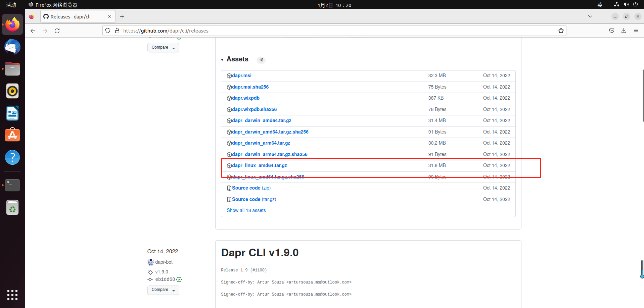Click the address bar URL field
The width and height of the screenshot is (644, 308).
pyautogui.click(x=334, y=31)
